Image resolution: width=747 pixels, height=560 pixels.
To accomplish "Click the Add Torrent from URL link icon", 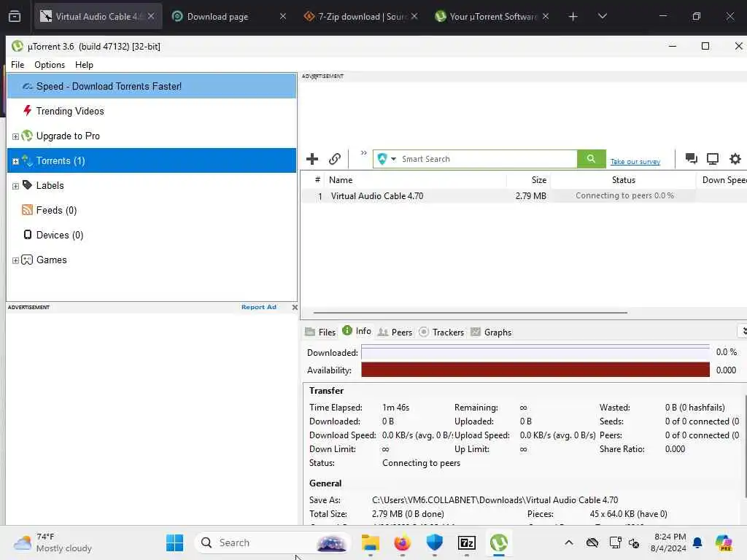I will tap(335, 159).
